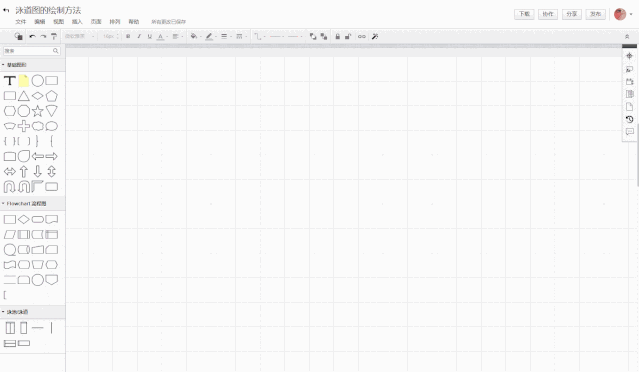This screenshot has height=372, width=639.
Task: Open the line style dropdown
Action: 240,36
